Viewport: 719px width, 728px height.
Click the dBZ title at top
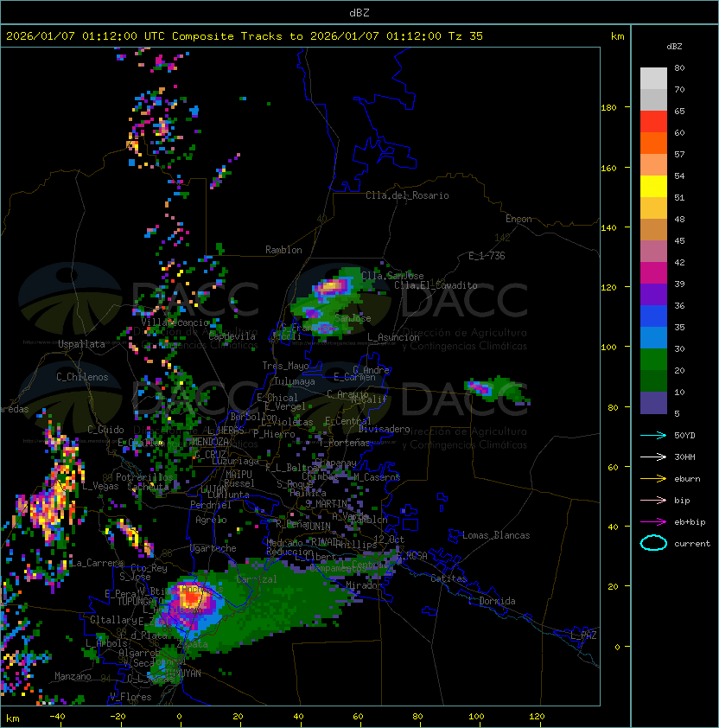pos(359,13)
